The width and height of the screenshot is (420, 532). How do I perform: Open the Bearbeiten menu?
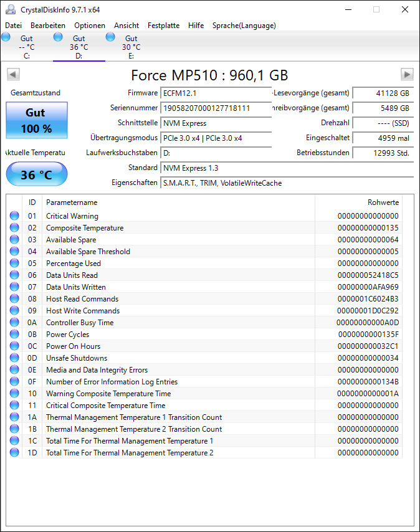click(x=48, y=26)
